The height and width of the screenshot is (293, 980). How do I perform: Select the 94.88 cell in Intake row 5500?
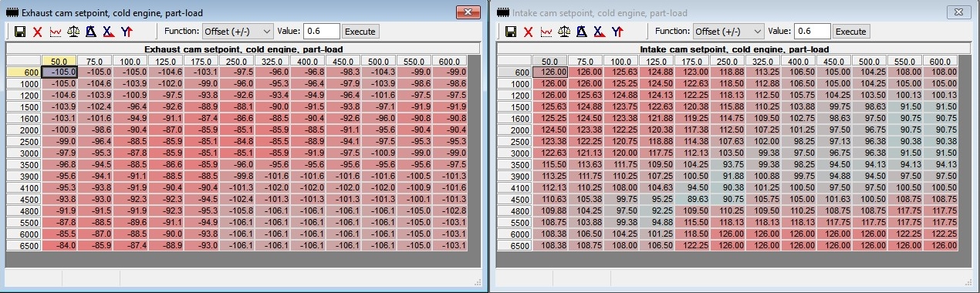[x=657, y=222]
